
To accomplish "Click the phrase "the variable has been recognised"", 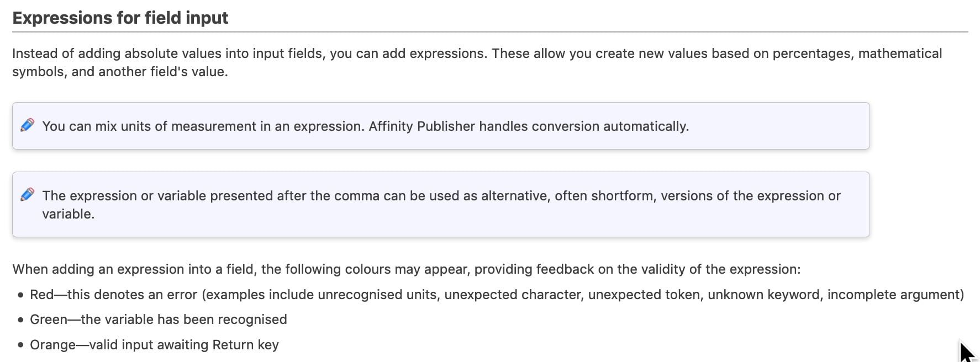I will tap(184, 320).
